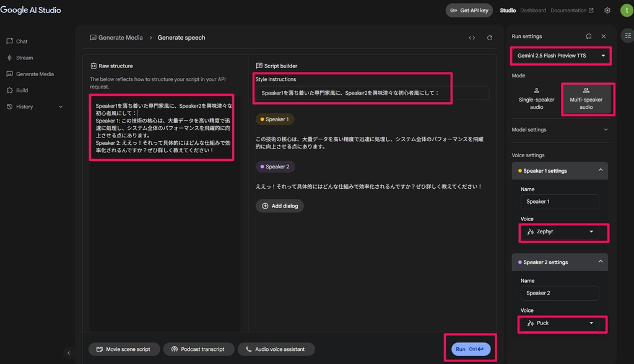Select Single-speaker audio mode

point(536,99)
